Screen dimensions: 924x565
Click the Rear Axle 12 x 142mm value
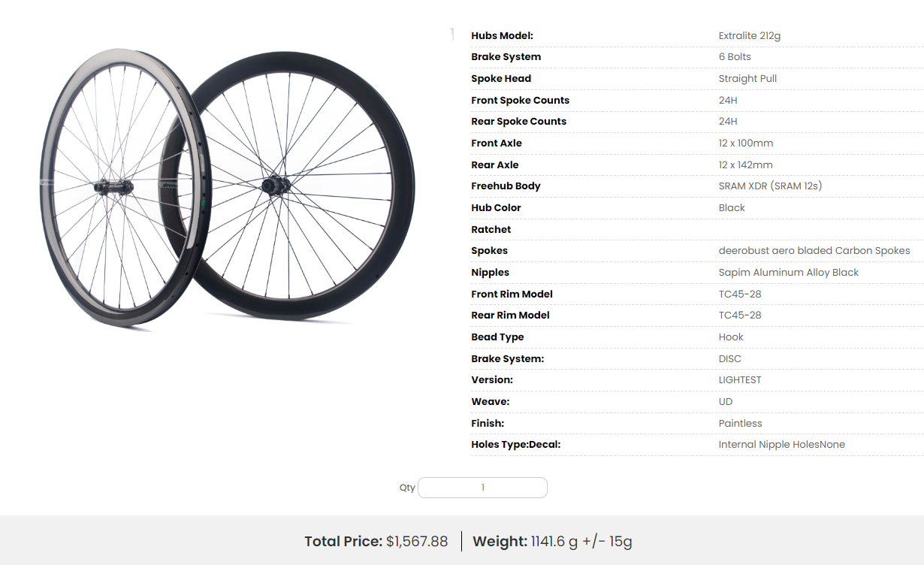[x=745, y=165]
